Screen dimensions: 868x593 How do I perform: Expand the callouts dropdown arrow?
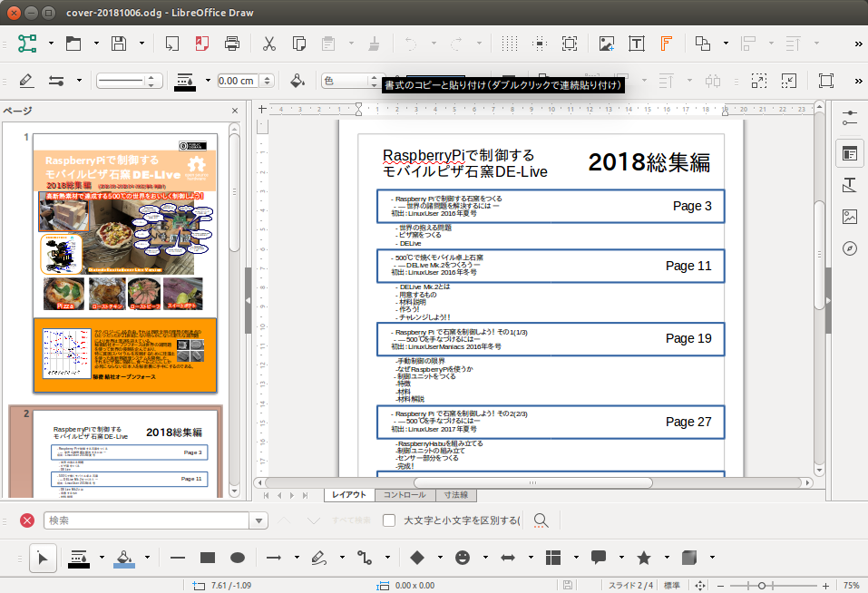click(621, 558)
